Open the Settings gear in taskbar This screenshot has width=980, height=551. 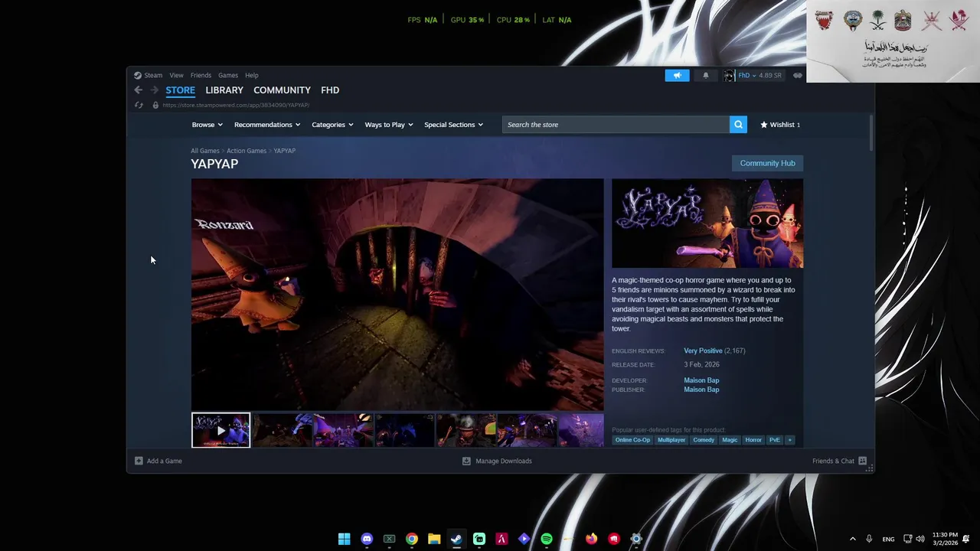pos(636,539)
